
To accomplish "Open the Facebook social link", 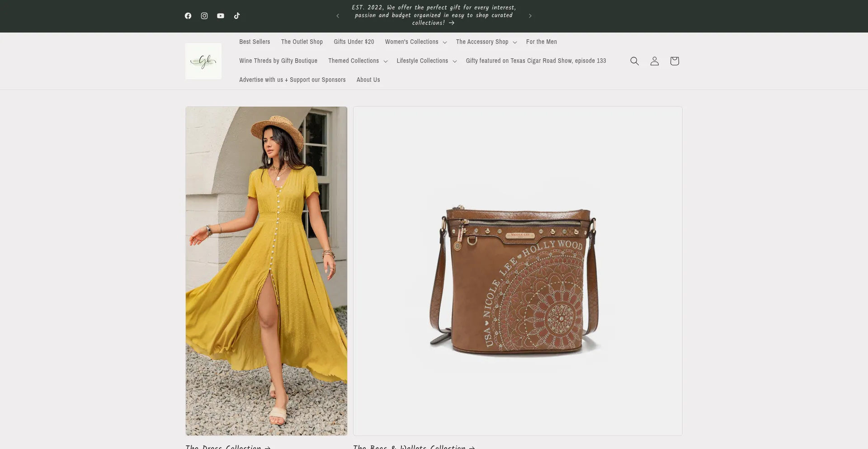I will pos(188,16).
